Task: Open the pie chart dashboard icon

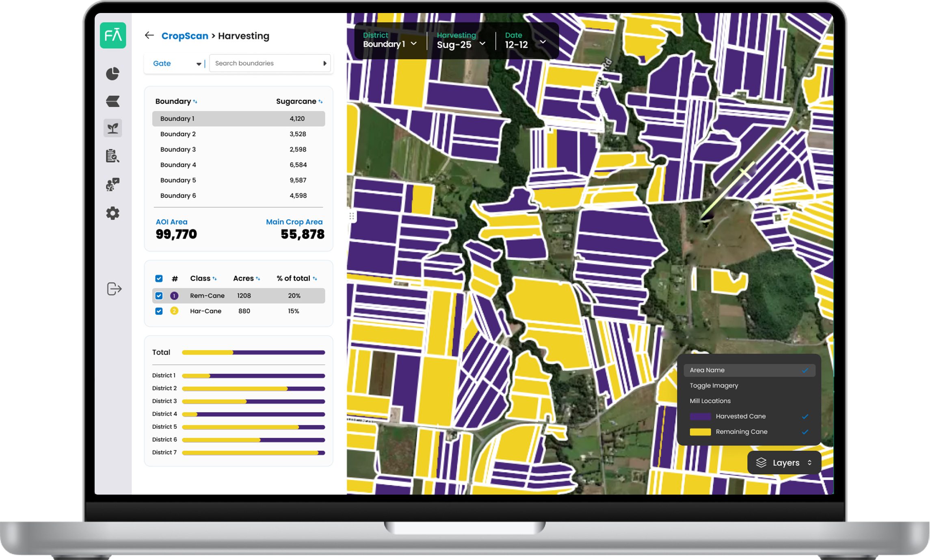Action: pos(112,74)
